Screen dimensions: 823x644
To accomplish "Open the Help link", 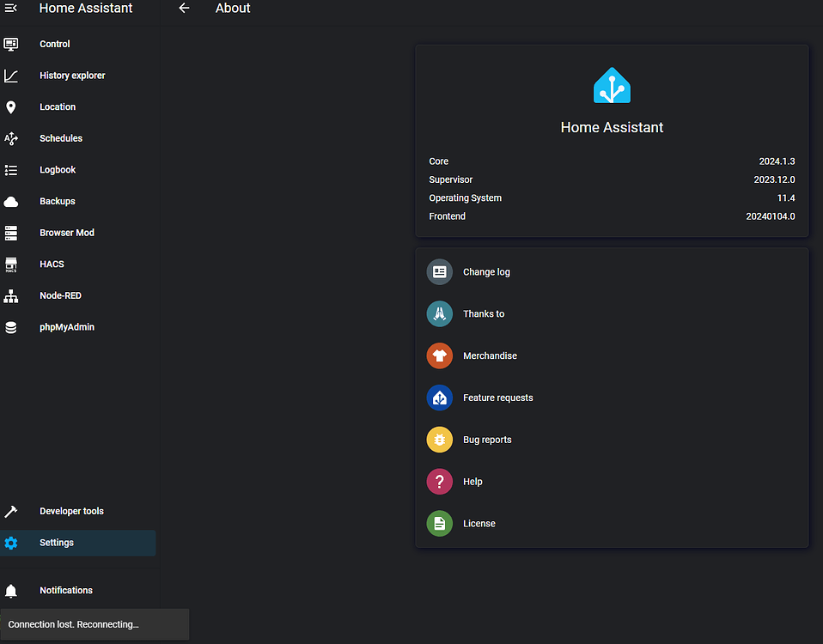I will 612,482.
